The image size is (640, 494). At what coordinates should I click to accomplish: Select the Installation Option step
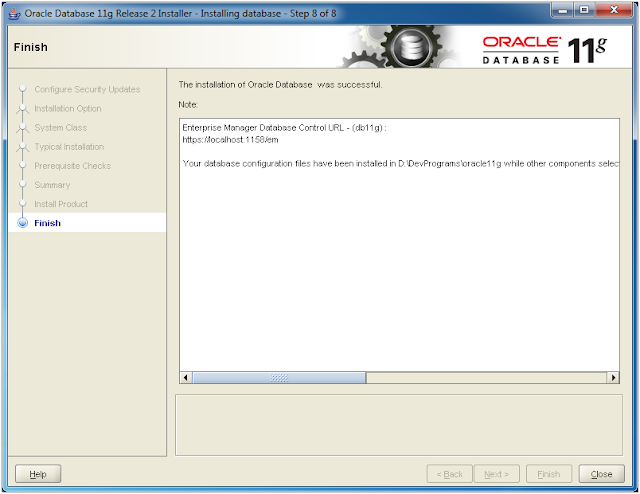[68, 108]
